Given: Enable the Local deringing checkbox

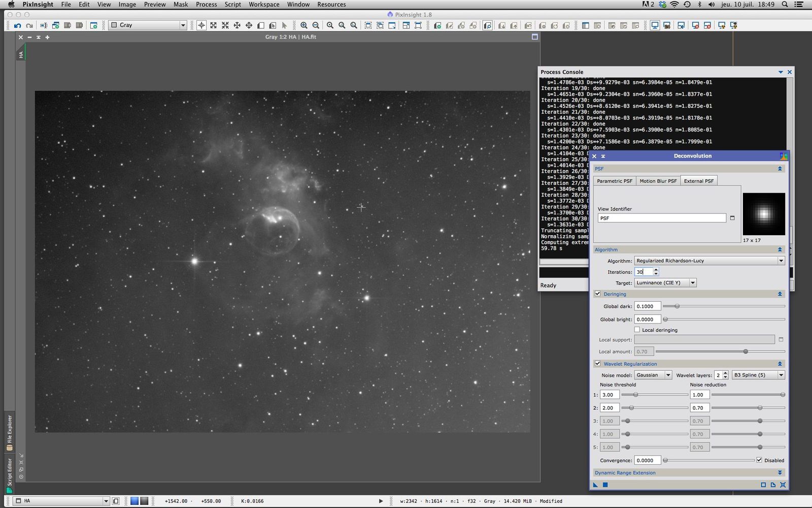Looking at the screenshot, I should 637,330.
